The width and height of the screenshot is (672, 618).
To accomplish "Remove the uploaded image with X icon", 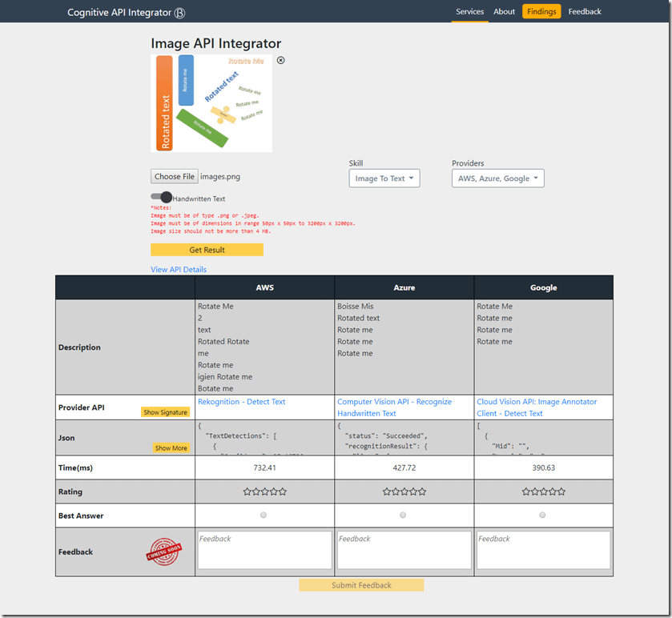I will coord(280,60).
